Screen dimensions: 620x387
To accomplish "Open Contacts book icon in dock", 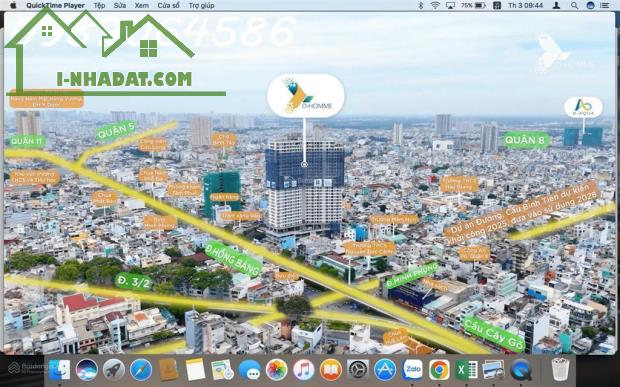I will point(168,370).
